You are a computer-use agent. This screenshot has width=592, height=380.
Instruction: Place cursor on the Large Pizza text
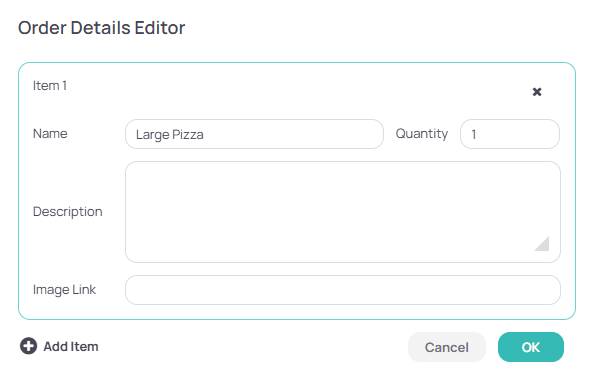pos(170,134)
